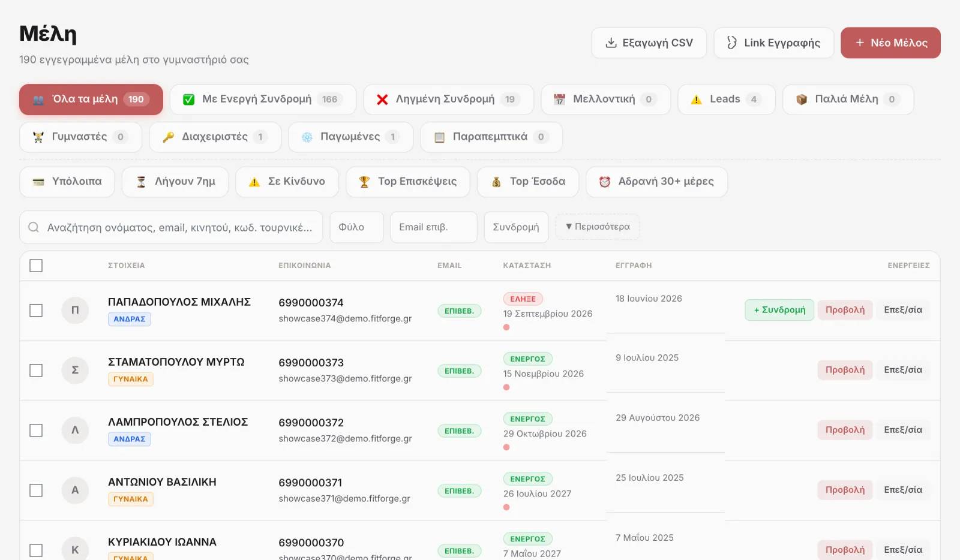Open the Email επιβ. filter dropdown
This screenshot has height=560, width=960.
point(434,227)
